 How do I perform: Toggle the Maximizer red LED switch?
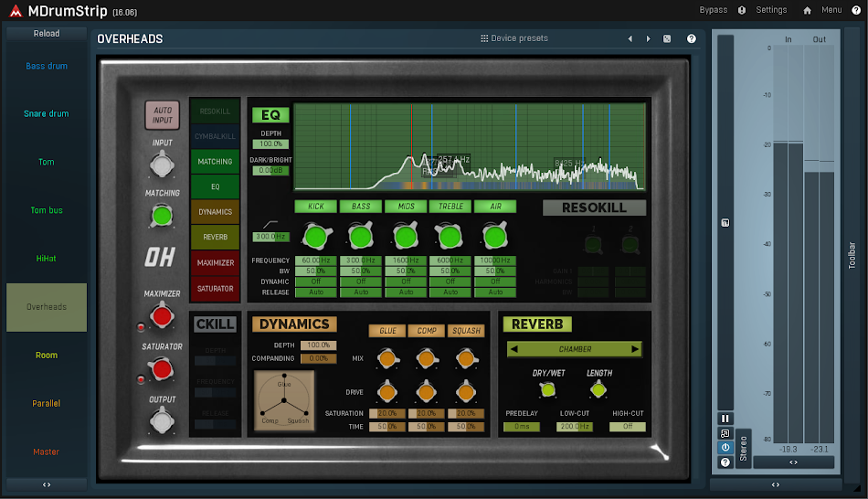[x=141, y=327]
